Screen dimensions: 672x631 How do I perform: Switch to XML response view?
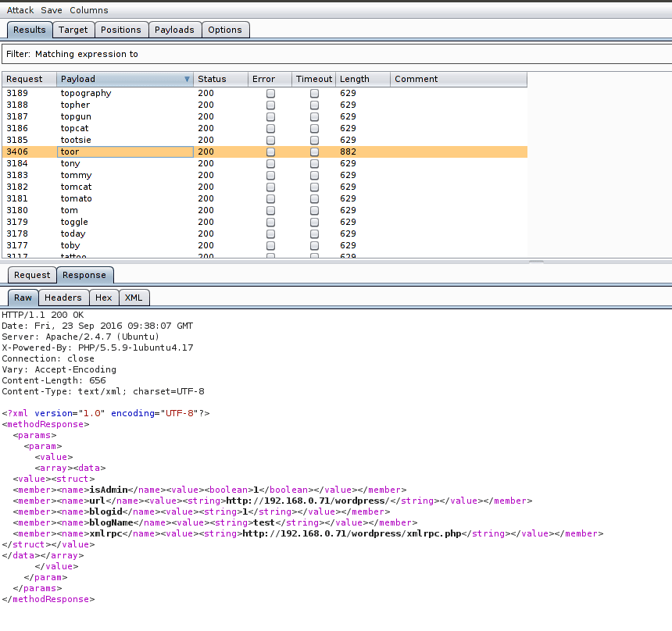tap(134, 298)
